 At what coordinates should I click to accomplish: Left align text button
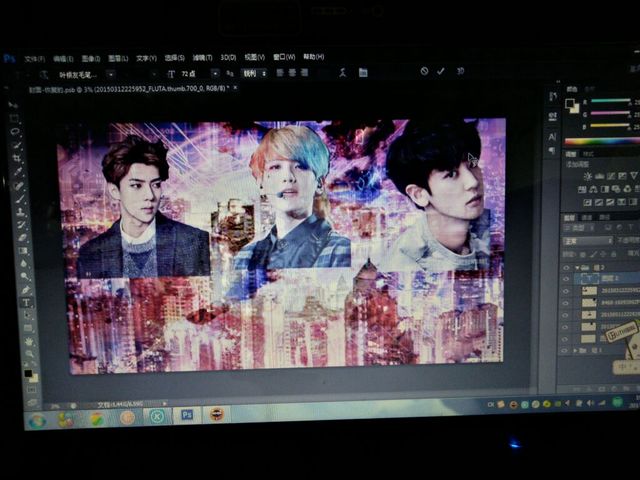[280, 73]
